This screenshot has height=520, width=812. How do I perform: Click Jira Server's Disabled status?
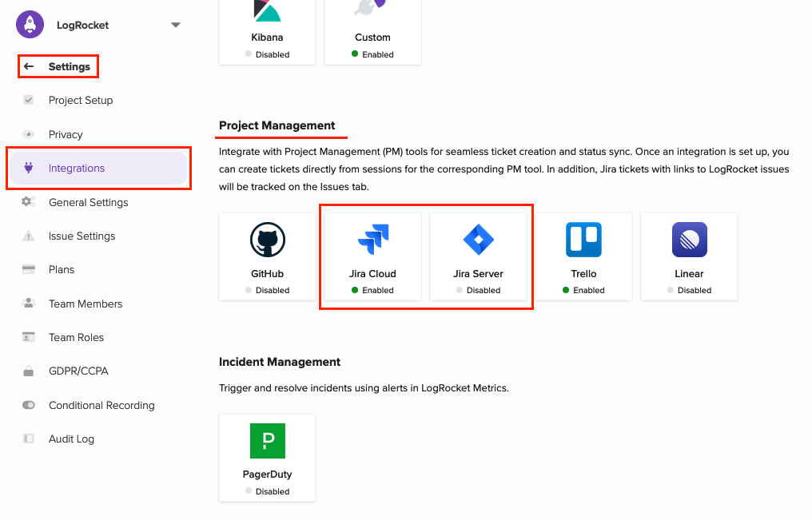click(478, 290)
